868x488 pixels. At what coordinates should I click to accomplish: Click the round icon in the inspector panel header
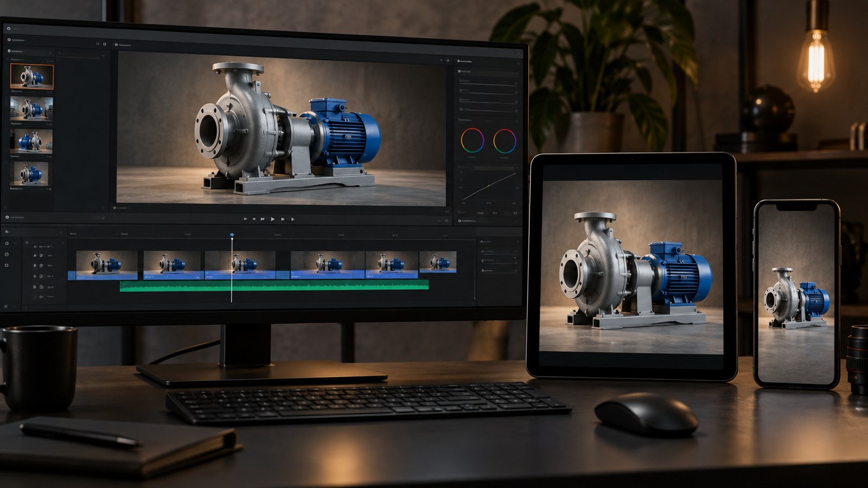point(458,61)
